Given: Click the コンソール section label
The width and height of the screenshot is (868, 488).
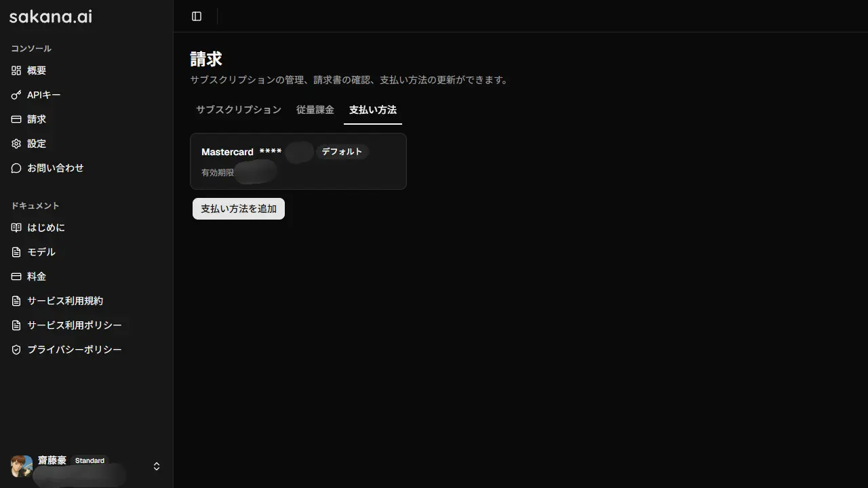Looking at the screenshot, I should [31, 49].
